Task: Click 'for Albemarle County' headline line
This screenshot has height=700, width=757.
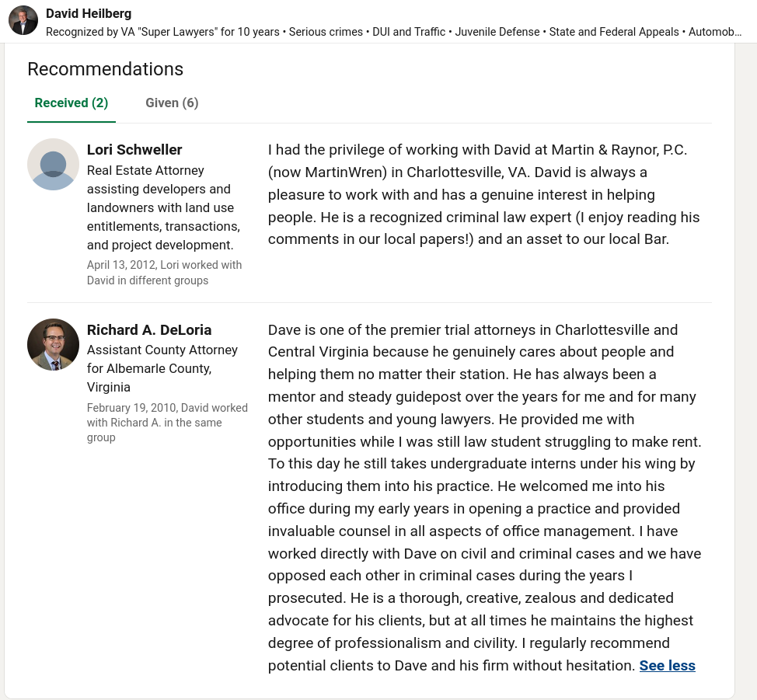Action: pyautogui.click(x=149, y=368)
